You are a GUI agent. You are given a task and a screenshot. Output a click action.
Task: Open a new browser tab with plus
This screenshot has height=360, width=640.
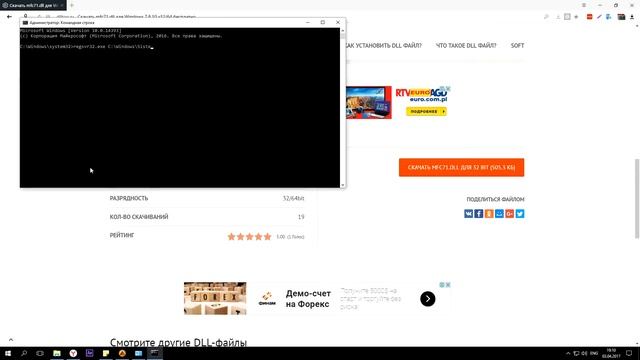coord(72,5)
